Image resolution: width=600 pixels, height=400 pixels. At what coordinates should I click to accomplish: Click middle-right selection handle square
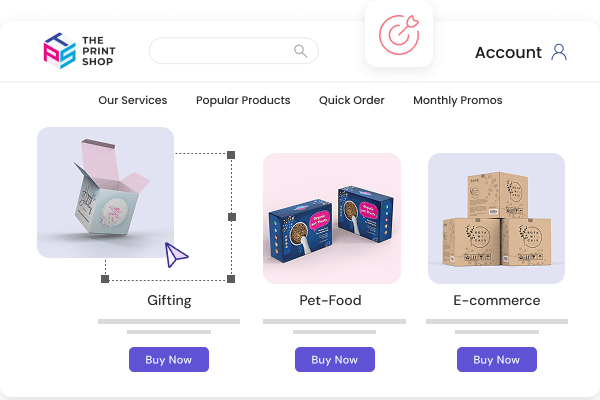click(x=232, y=217)
